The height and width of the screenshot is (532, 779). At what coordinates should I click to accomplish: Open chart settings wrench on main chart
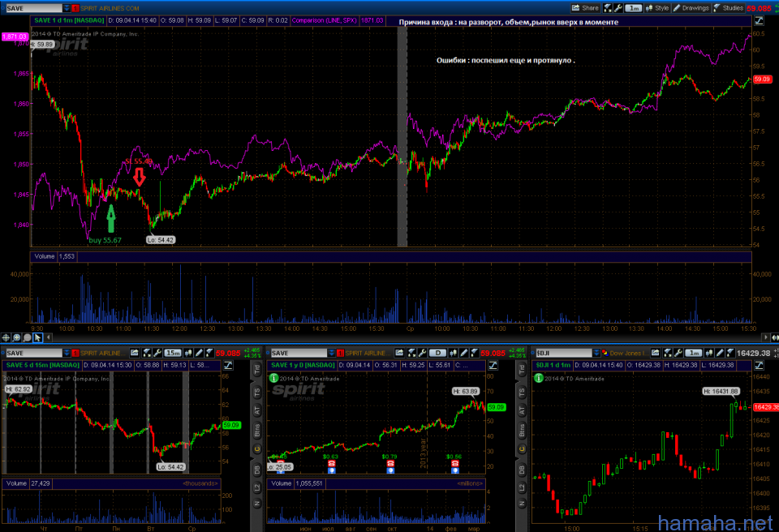click(618, 8)
